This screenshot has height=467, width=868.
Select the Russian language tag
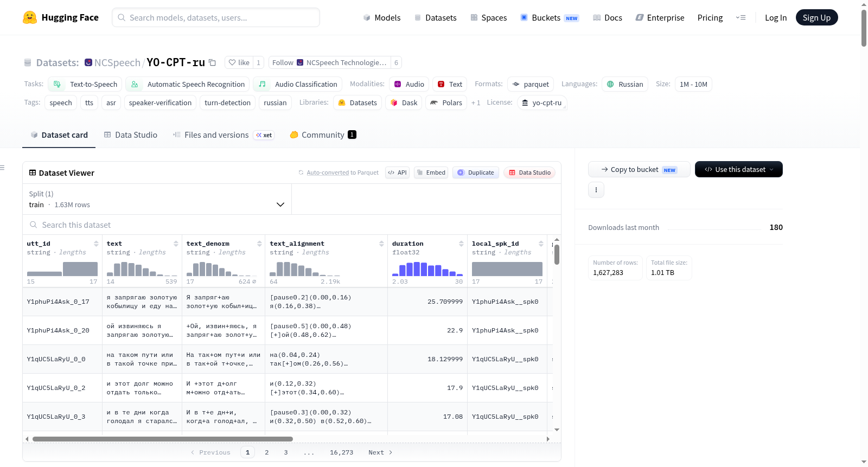tap(625, 84)
